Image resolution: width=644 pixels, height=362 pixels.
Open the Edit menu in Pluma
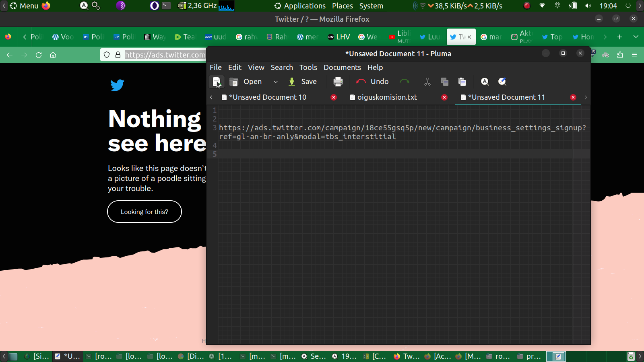click(x=235, y=67)
